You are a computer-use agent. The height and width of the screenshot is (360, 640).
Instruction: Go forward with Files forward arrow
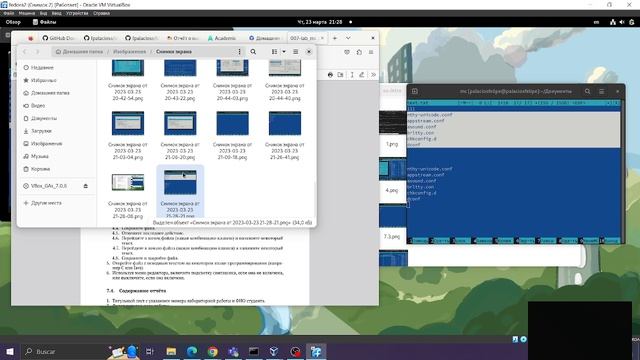point(37,52)
